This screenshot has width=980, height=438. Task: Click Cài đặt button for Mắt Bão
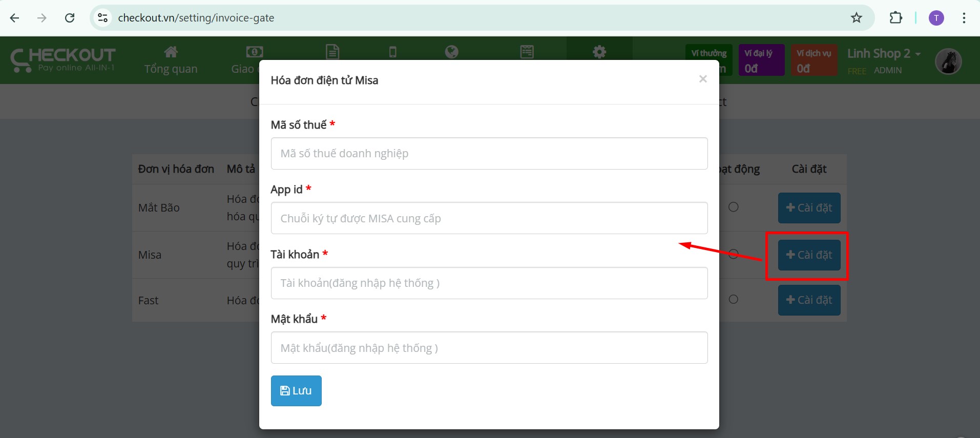pos(809,208)
